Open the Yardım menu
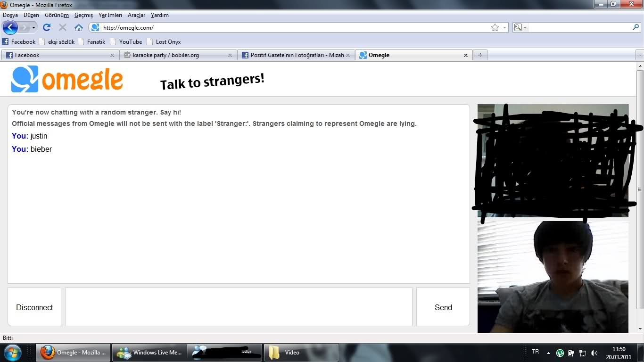The height and width of the screenshot is (362, 644). 160,15
